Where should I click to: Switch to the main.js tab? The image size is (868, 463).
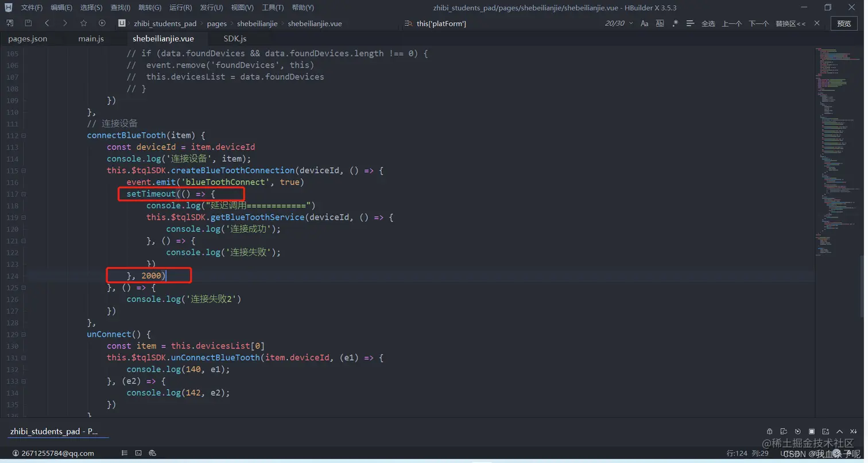coord(91,38)
